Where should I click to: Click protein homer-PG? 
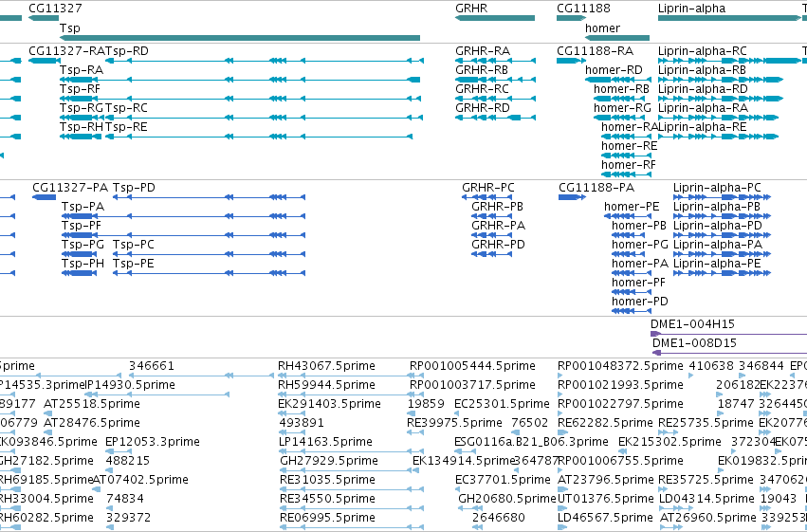click(640, 245)
